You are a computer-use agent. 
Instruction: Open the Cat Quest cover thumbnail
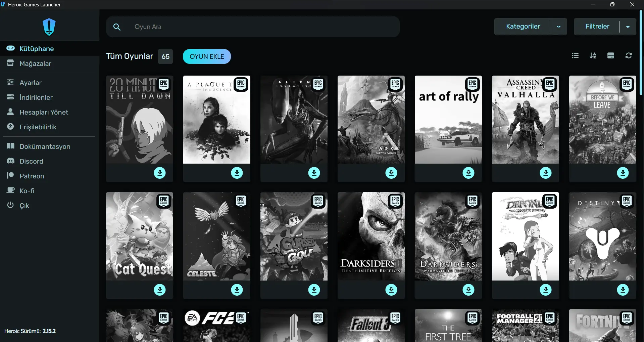(x=140, y=237)
